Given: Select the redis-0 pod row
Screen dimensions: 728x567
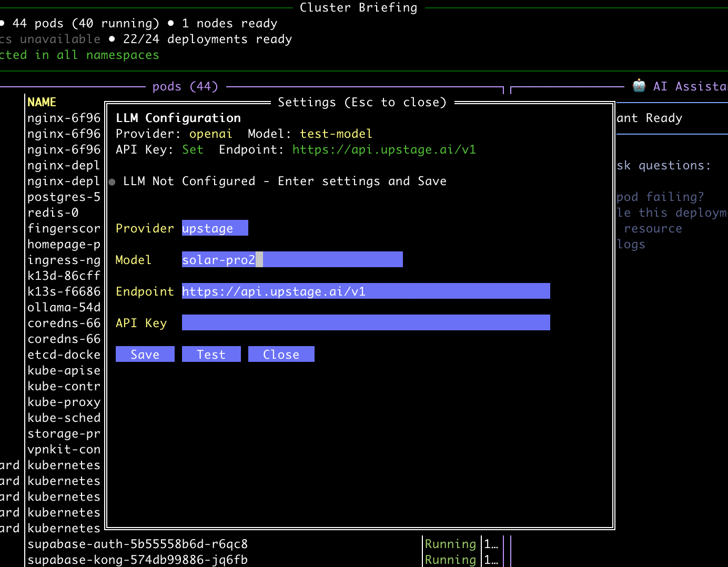Looking at the screenshot, I should [53, 212].
